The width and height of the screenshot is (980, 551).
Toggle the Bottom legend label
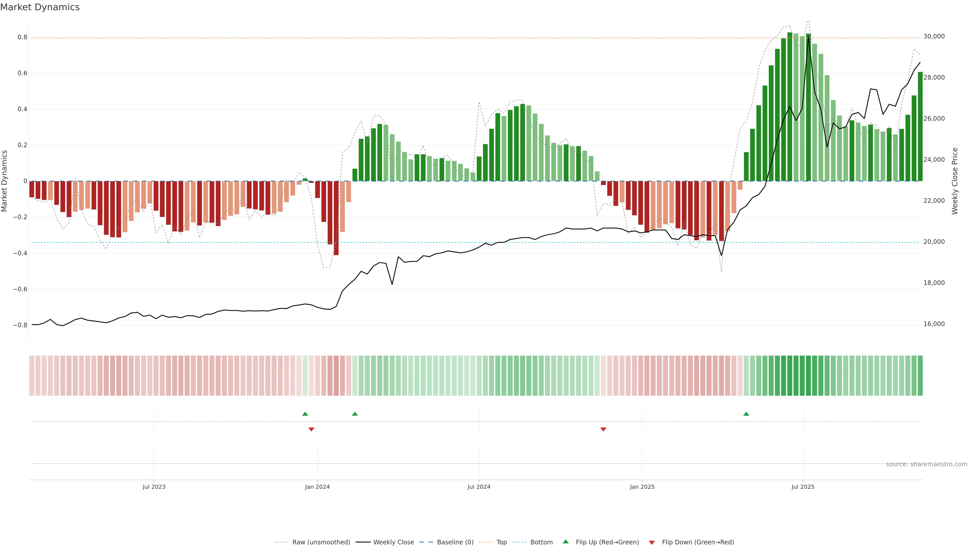coord(541,542)
